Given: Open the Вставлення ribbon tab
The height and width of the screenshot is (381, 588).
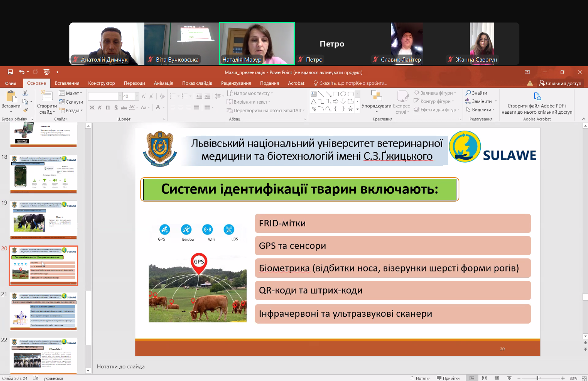Looking at the screenshot, I should point(67,83).
